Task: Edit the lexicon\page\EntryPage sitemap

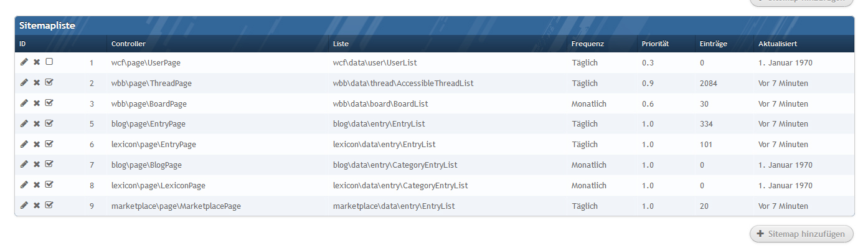Action: (x=24, y=144)
